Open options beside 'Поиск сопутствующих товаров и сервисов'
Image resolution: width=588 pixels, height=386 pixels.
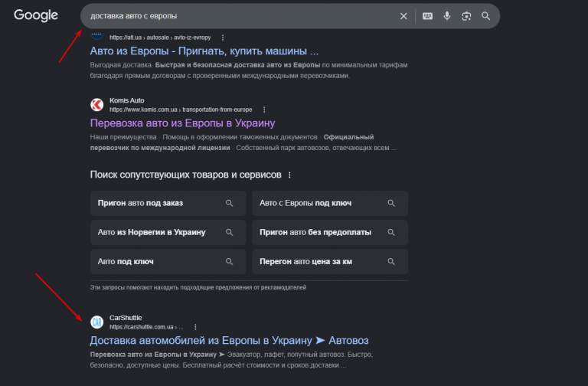(289, 175)
